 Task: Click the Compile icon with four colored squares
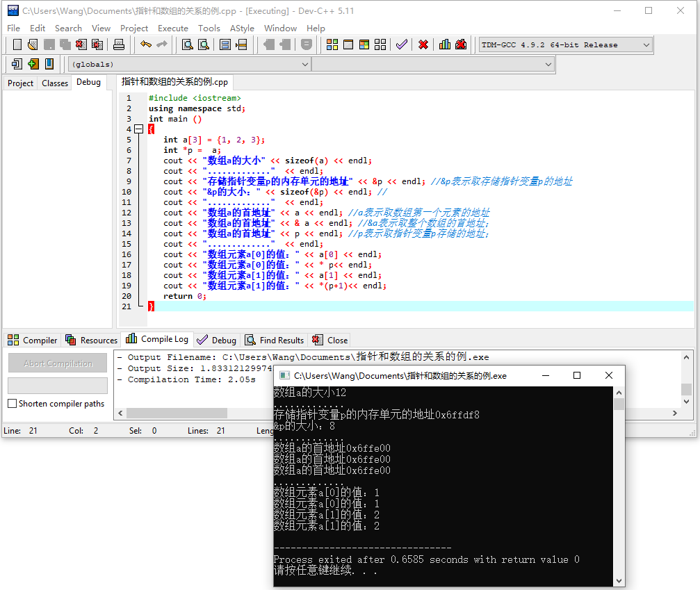[332, 44]
